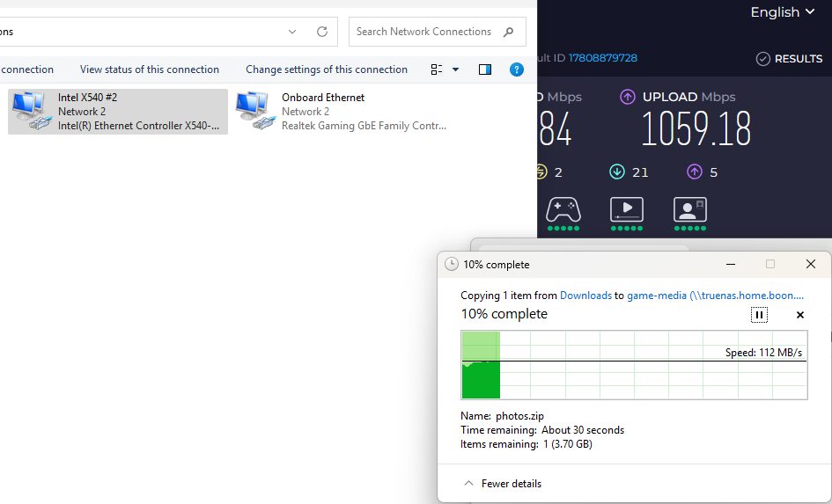This screenshot has height=504, width=832.
Task: Click the search magnifier icon
Action: [508, 32]
